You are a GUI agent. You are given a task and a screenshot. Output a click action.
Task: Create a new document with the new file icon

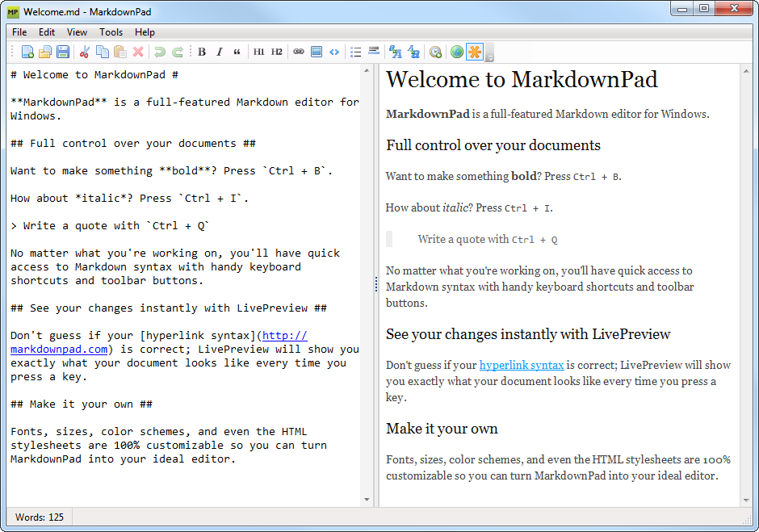point(27,52)
